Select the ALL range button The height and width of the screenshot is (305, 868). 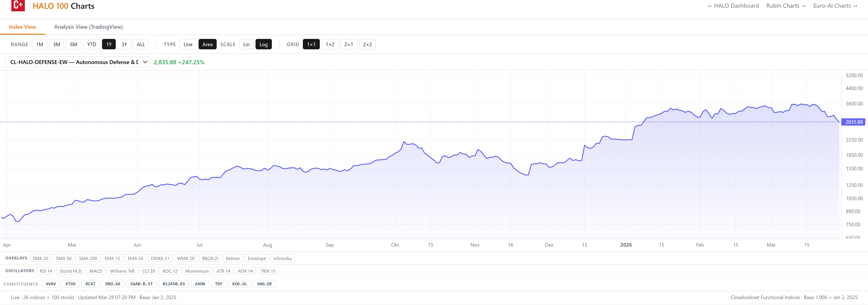click(140, 45)
